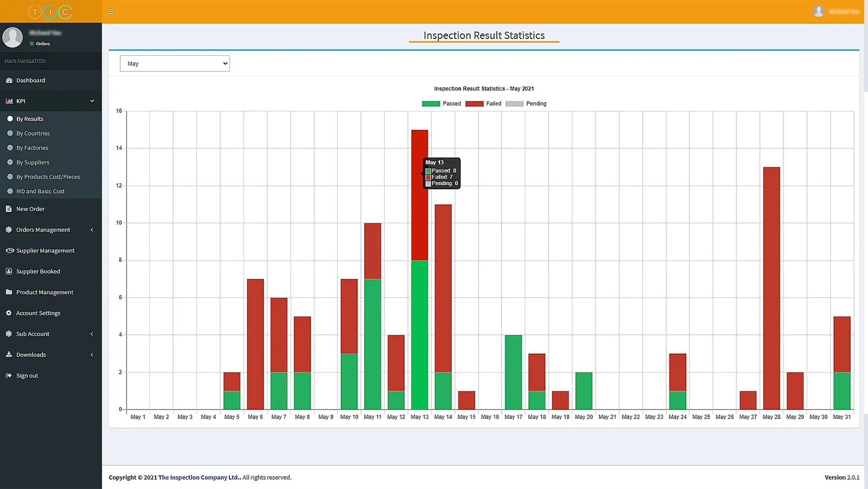Click the user avatar in the top bar

(x=819, y=11)
